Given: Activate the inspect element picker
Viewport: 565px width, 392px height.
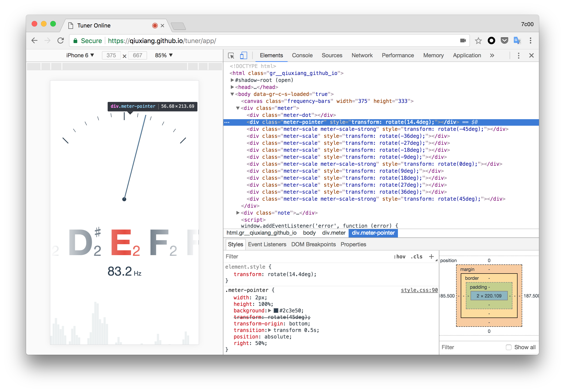Looking at the screenshot, I should click(x=231, y=55).
